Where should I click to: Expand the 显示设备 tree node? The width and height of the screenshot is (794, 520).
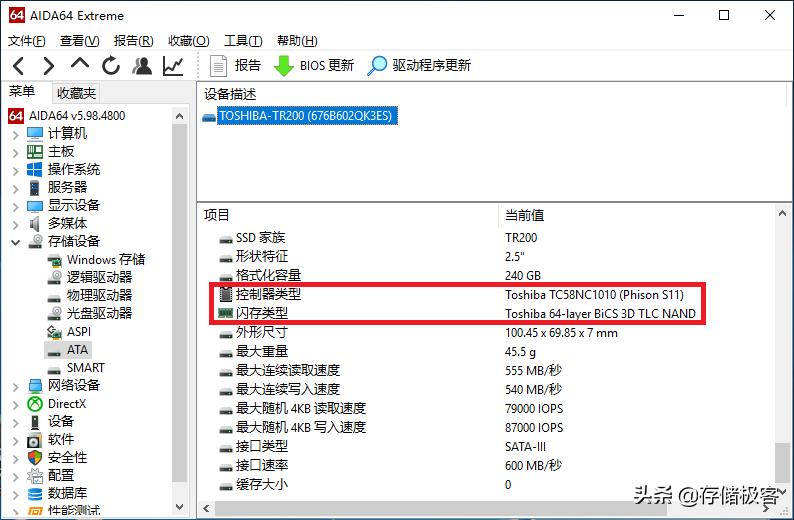15,207
